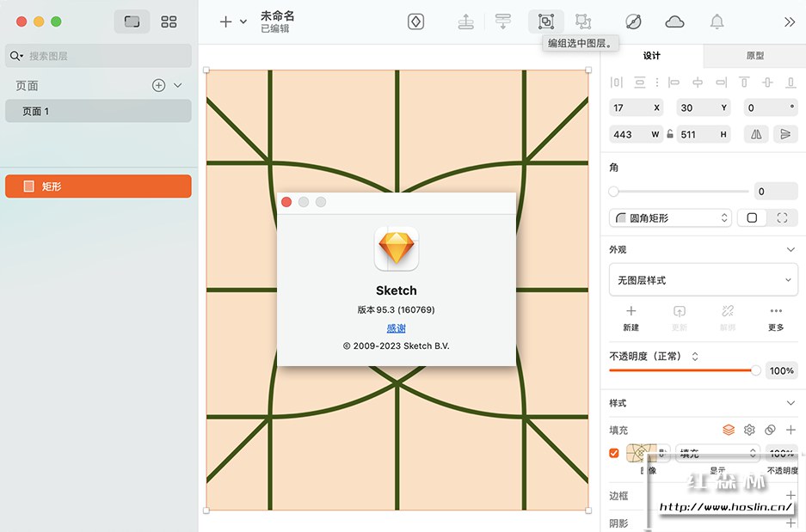Open fill settings gear icon
The width and height of the screenshot is (806, 532).
749,430
